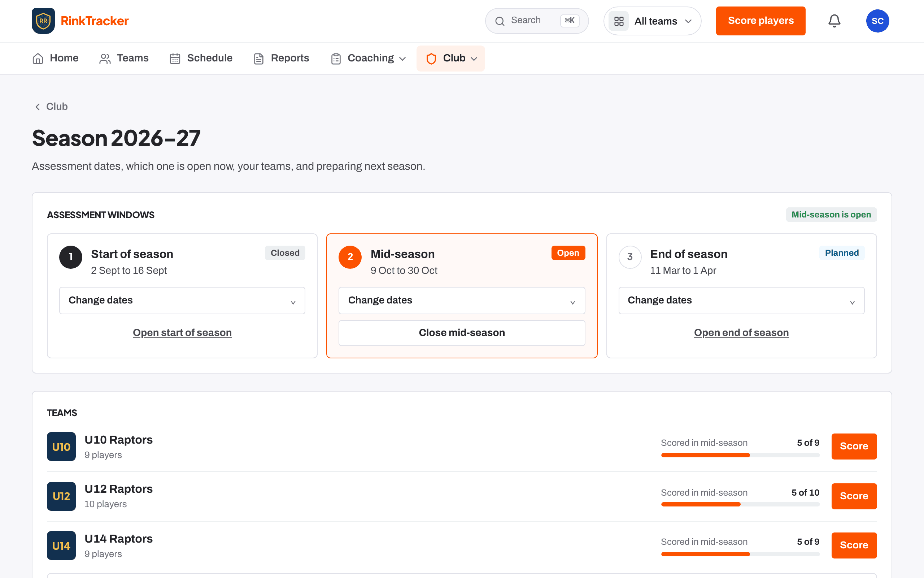
Task: Click the back arrow beside Club breadcrumb
Action: point(38,107)
